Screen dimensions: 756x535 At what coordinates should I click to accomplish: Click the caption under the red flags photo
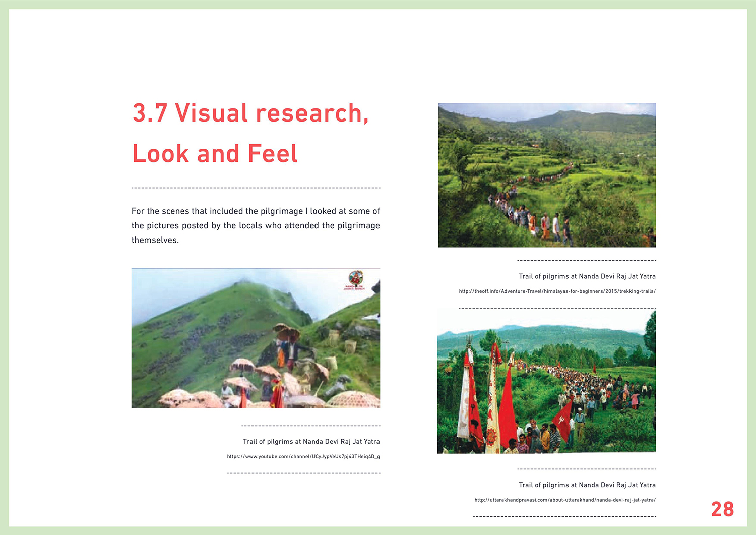coord(587,485)
